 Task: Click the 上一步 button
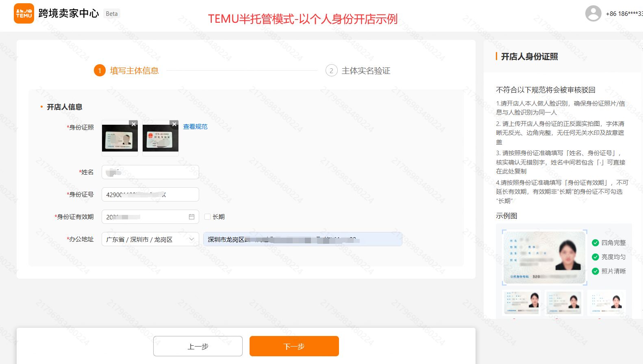coord(198,346)
